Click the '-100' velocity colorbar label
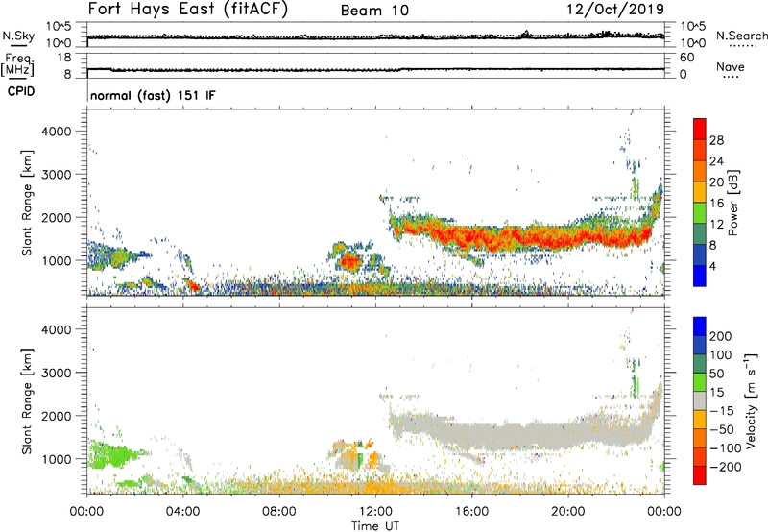The width and height of the screenshot is (768, 532). (x=726, y=448)
